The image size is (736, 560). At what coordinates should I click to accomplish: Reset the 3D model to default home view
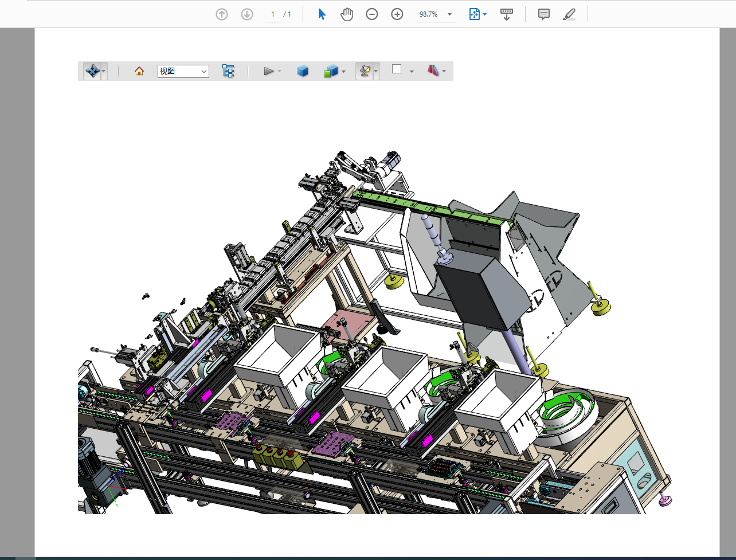(139, 71)
